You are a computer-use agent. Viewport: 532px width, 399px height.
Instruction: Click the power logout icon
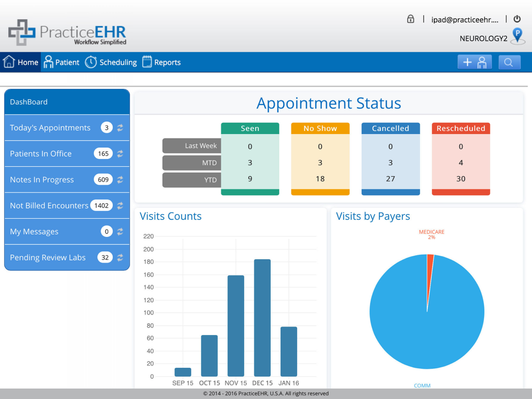pos(517,18)
